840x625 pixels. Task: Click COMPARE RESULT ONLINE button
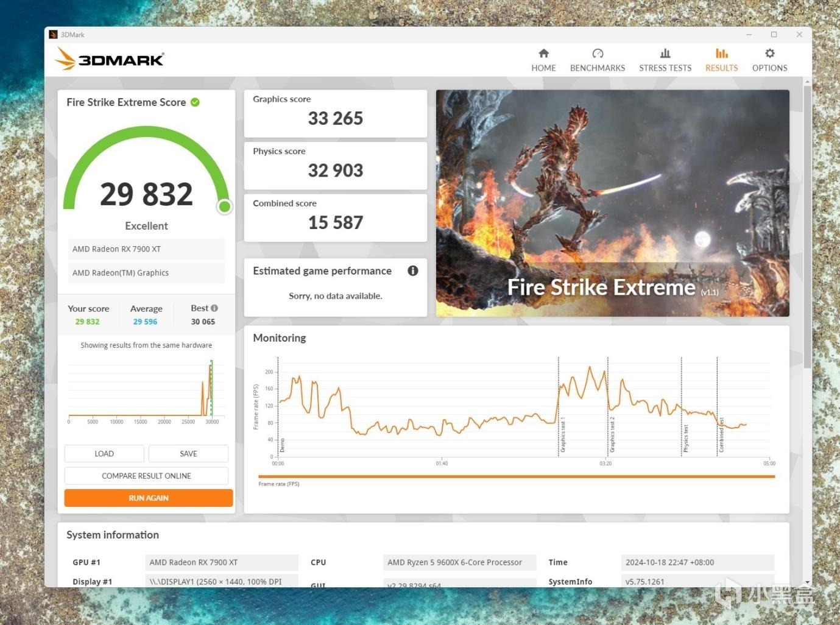(x=146, y=476)
